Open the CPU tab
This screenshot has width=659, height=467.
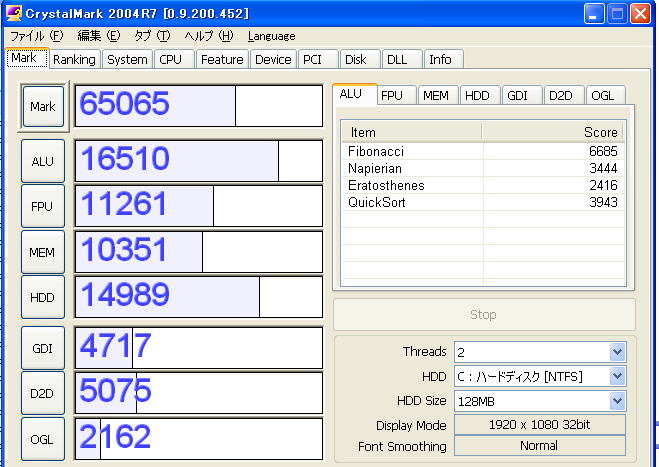(x=174, y=59)
